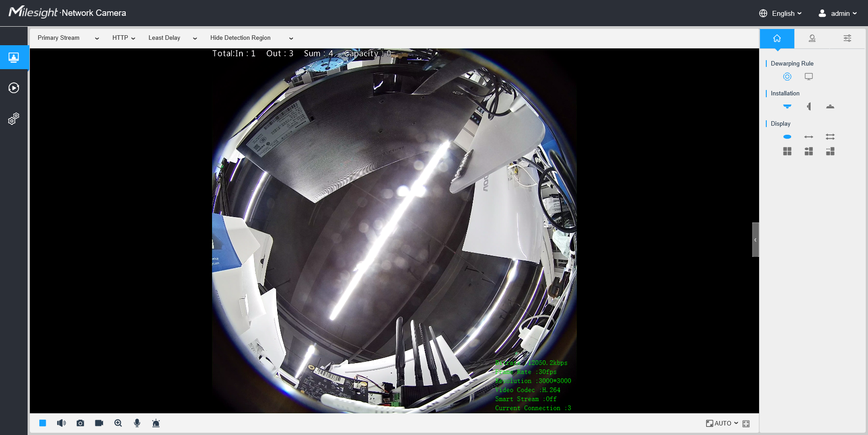
Task: Enable digital zoom magnifier icon
Action: coord(118,423)
